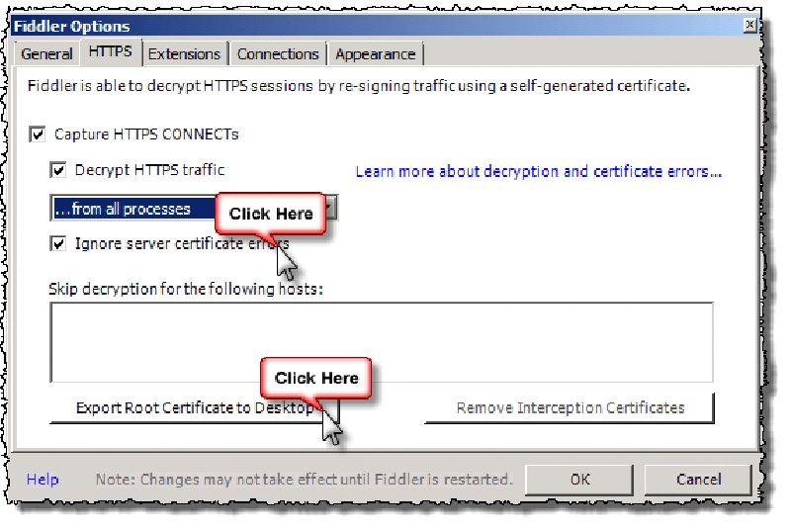Open the Appearance tab
Screen dimensions: 791x532
[376, 54]
